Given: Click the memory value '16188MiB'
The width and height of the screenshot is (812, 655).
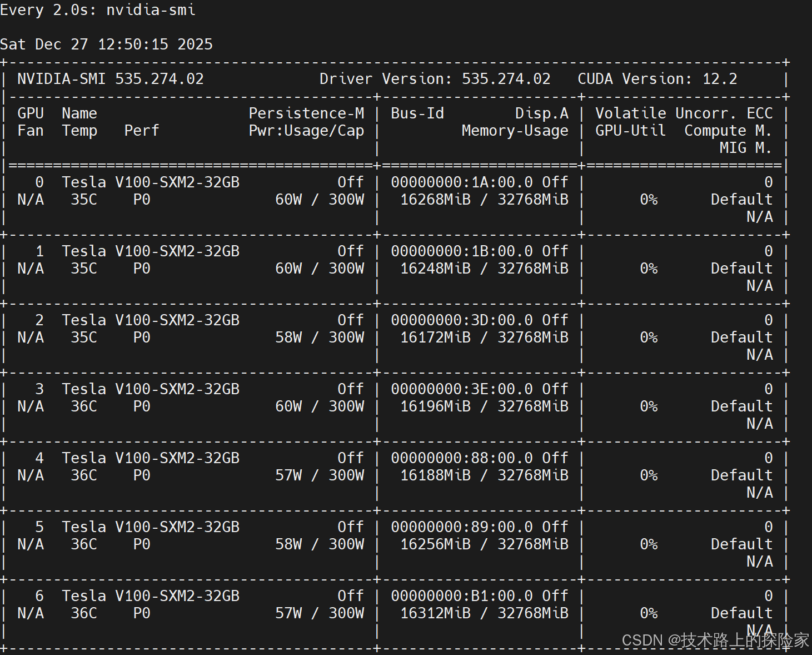Looking at the screenshot, I should (x=436, y=475).
